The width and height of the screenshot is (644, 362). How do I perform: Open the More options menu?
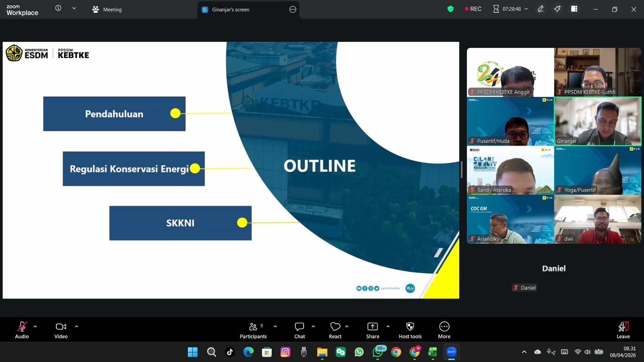[444, 330]
